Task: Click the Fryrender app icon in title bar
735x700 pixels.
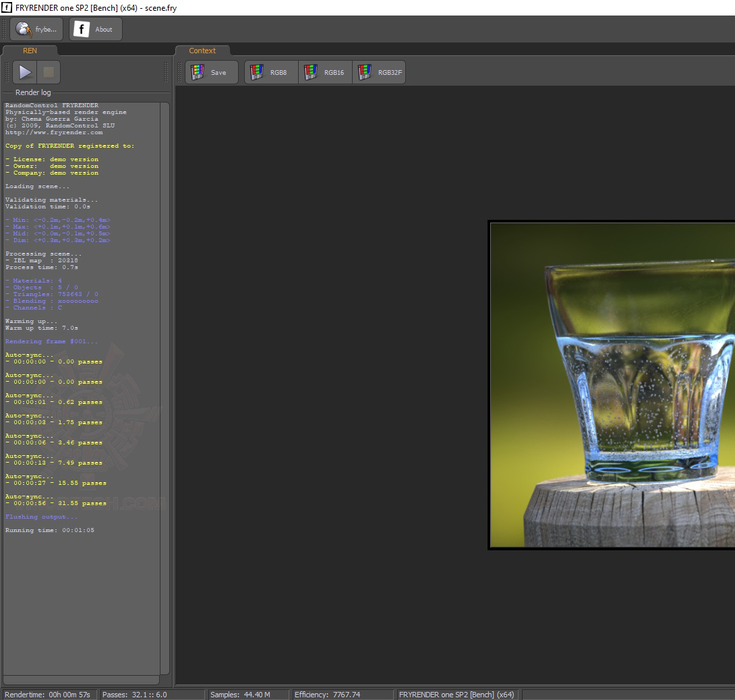Action: click(7, 7)
